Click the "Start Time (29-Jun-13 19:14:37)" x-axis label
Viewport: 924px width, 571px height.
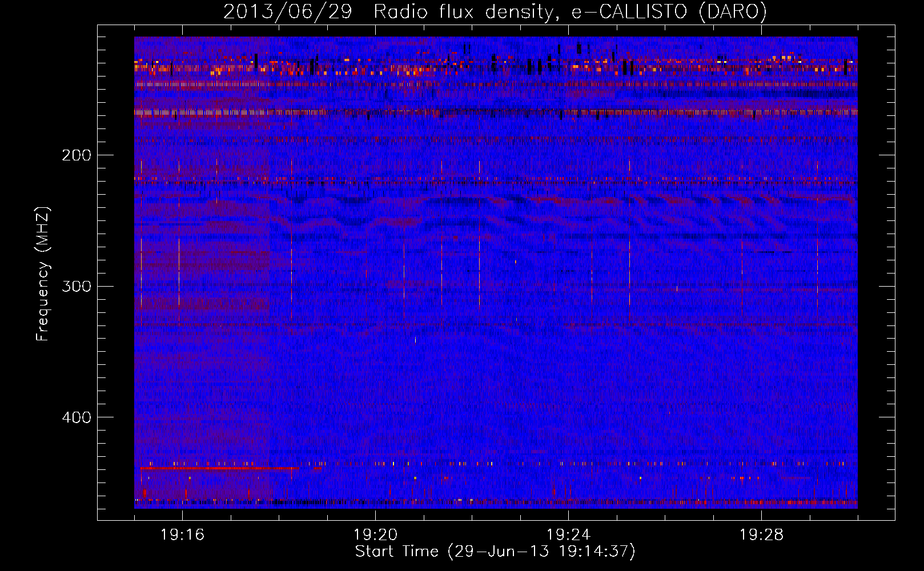coord(495,552)
